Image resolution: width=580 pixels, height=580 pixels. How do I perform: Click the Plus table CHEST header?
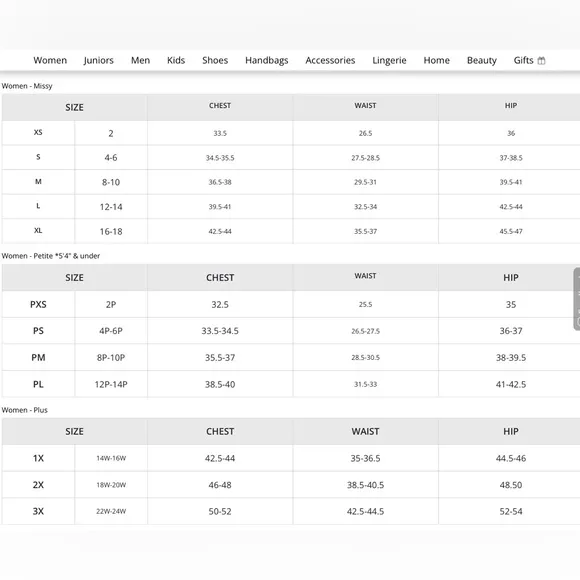220,431
